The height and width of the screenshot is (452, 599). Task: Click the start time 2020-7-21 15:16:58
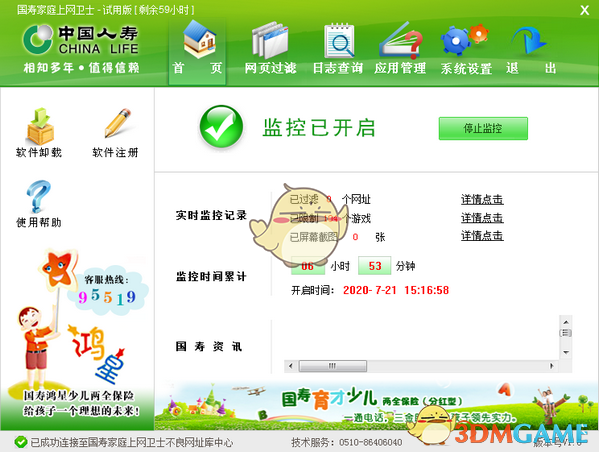396,290
